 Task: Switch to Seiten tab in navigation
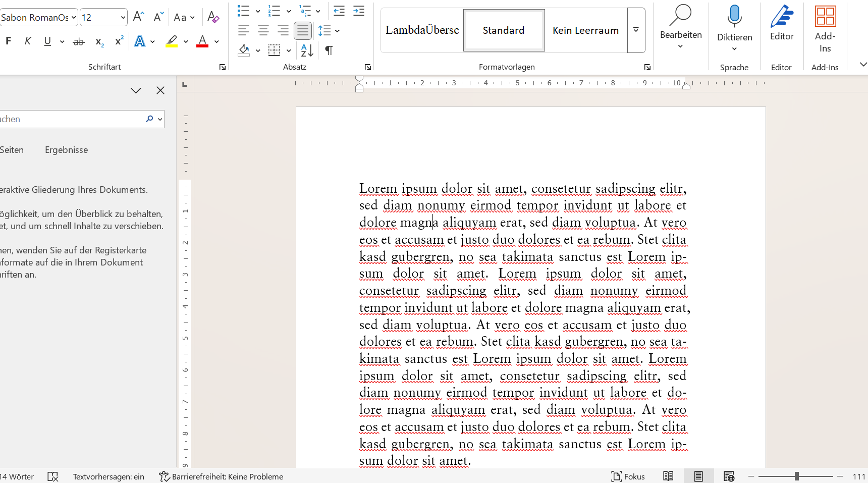(12, 150)
